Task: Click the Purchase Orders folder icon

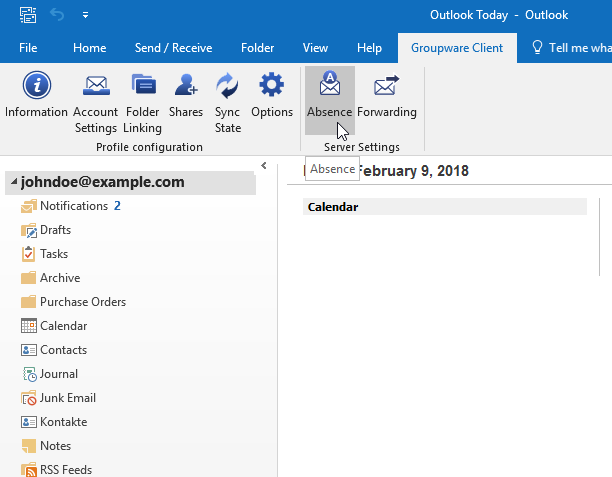Action: pyautogui.click(x=28, y=302)
